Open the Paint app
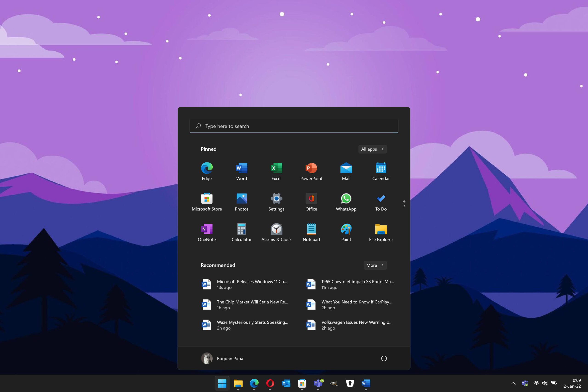 (346, 232)
